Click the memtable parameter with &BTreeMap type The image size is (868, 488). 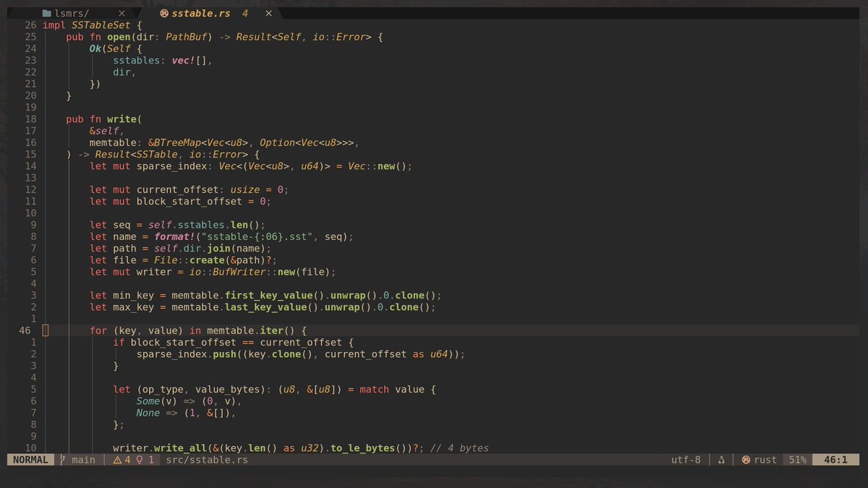coord(224,142)
